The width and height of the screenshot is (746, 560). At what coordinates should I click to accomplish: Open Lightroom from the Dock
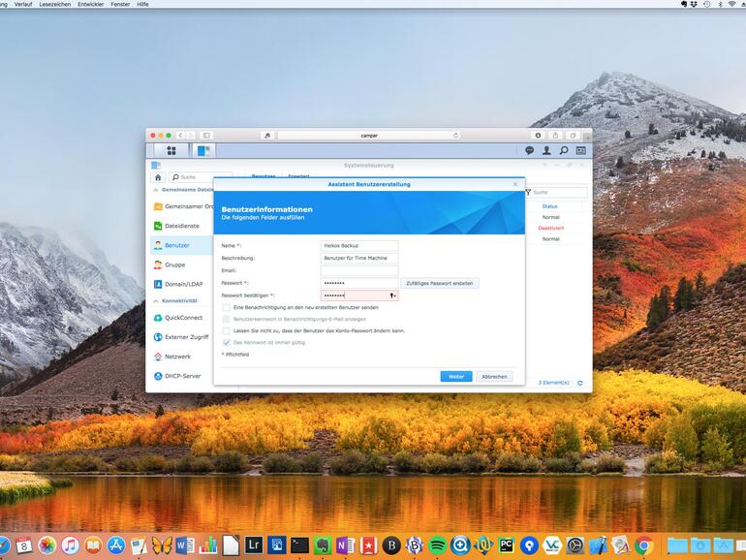coord(254,544)
